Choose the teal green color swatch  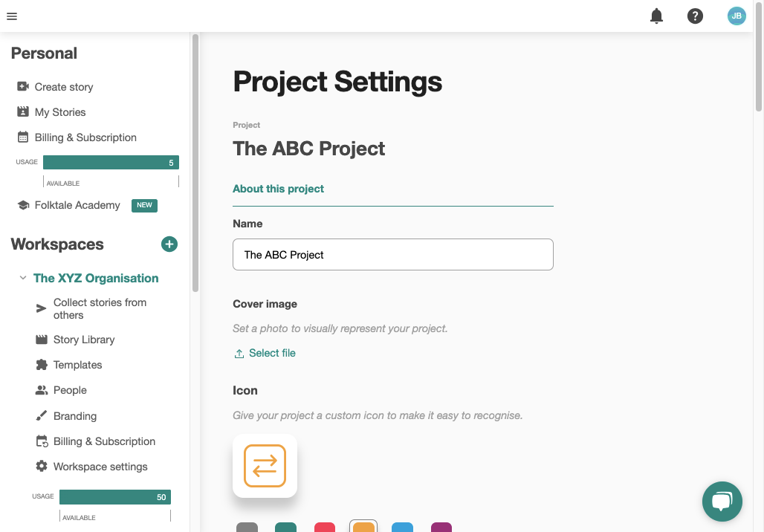click(285, 527)
